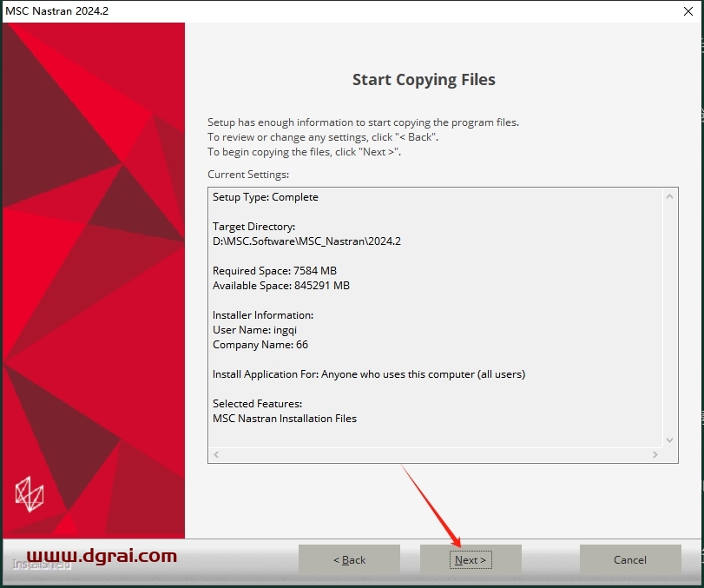Viewport: 704px width, 588px height.
Task: Click the "Start Copying Files" heading
Action: (424, 80)
